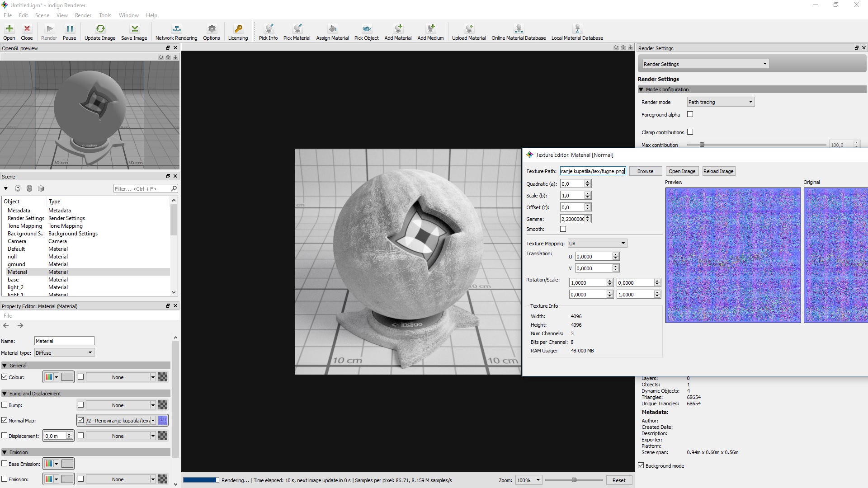The height and width of the screenshot is (488, 868).
Task: Enable the Bump checkbox
Action: click(5, 405)
